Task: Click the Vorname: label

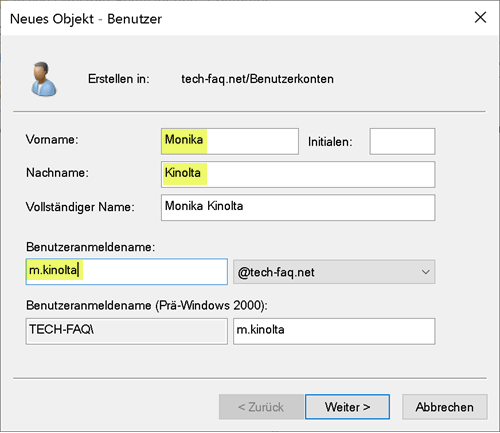Action: coord(52,139)
